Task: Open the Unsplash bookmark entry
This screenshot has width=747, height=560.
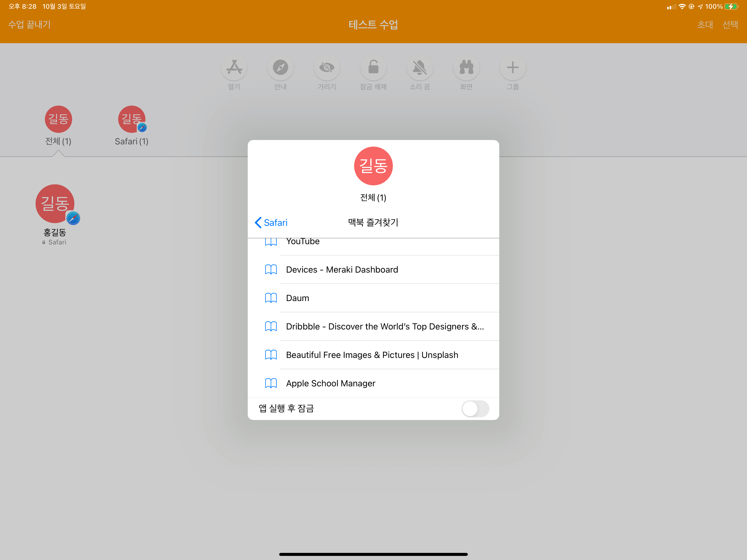Action: [x=372, y=355]
